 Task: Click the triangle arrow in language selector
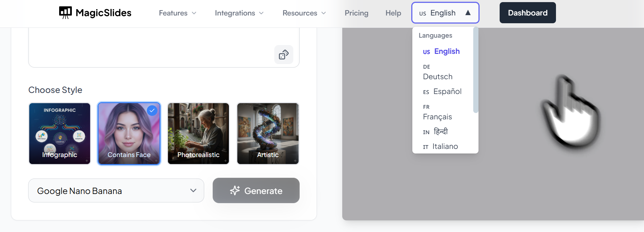(468, 13)
